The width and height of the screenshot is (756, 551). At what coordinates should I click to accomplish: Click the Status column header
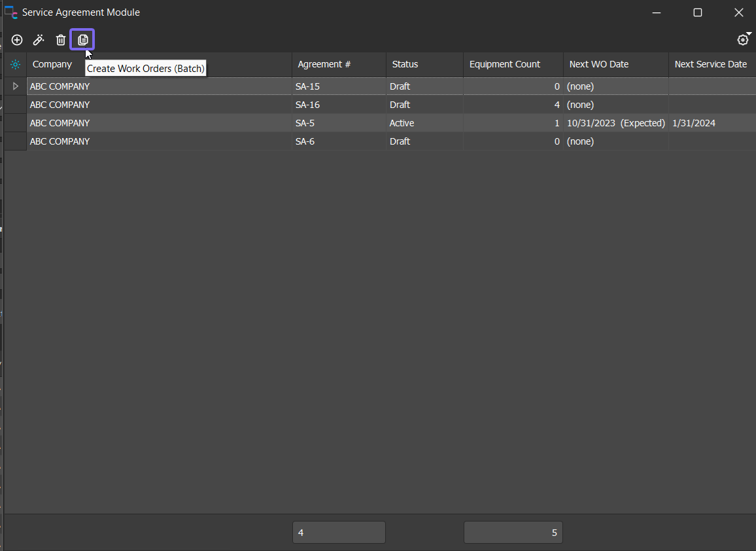(x=405, y=64)
